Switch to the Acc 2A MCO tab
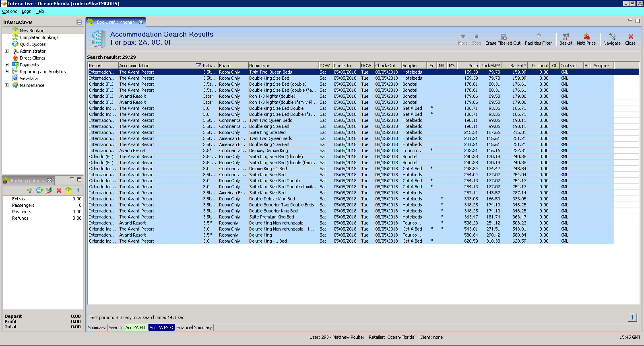The width and height of the screenshot is (644, 346). coord(161,327)
